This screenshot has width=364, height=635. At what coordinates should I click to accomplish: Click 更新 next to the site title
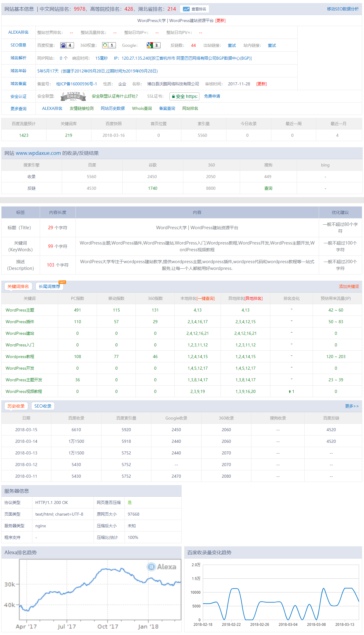click(x=220, y=21)
